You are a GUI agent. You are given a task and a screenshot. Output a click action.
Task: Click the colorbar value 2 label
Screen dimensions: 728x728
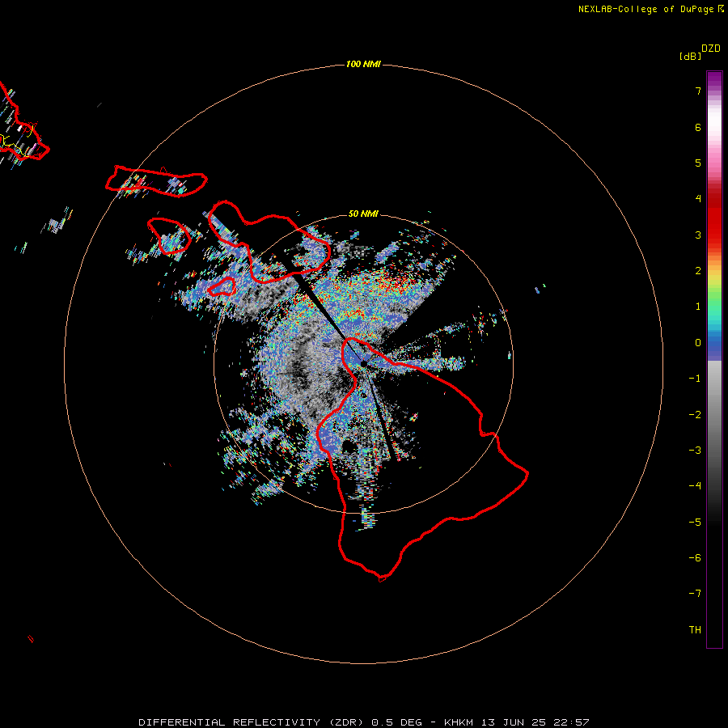tap(698, 271)
